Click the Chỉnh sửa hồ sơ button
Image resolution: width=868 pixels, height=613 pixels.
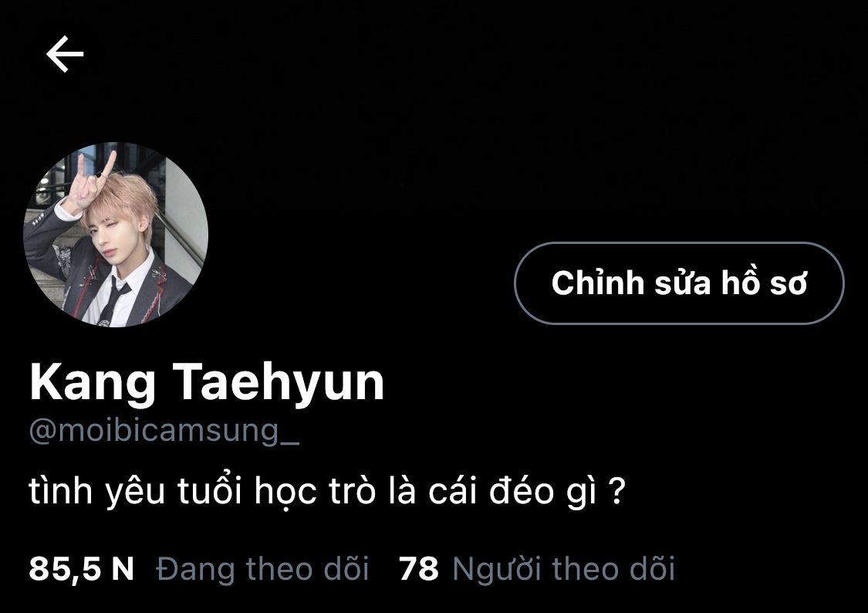679,283
